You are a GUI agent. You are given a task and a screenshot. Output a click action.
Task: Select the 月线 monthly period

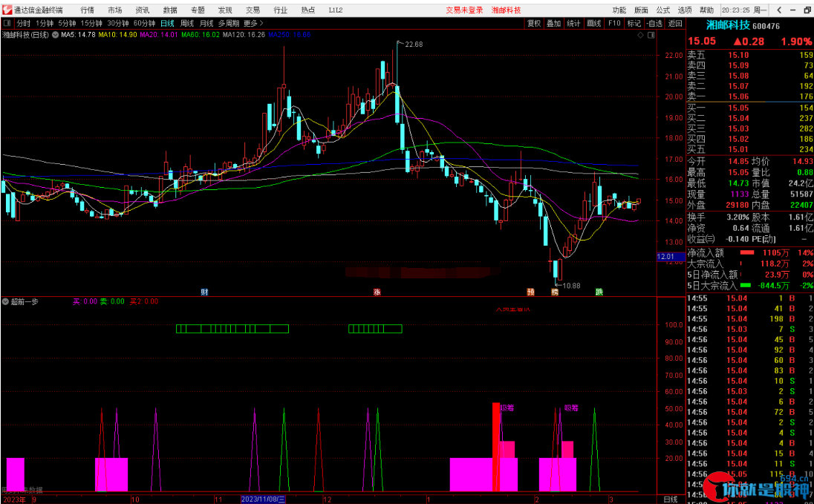pyautogui.click(x=206, y=23)
